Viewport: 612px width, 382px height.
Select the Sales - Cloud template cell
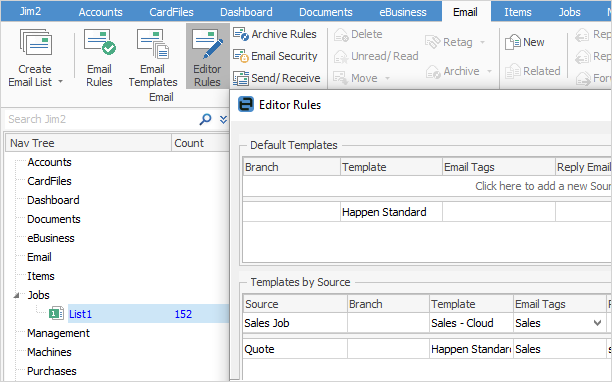[x=471, y=323]
